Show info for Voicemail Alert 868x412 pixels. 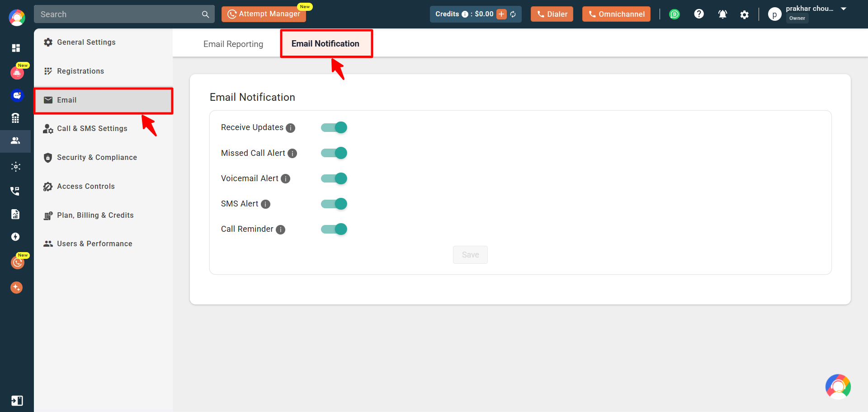click(x=286, y=179)
